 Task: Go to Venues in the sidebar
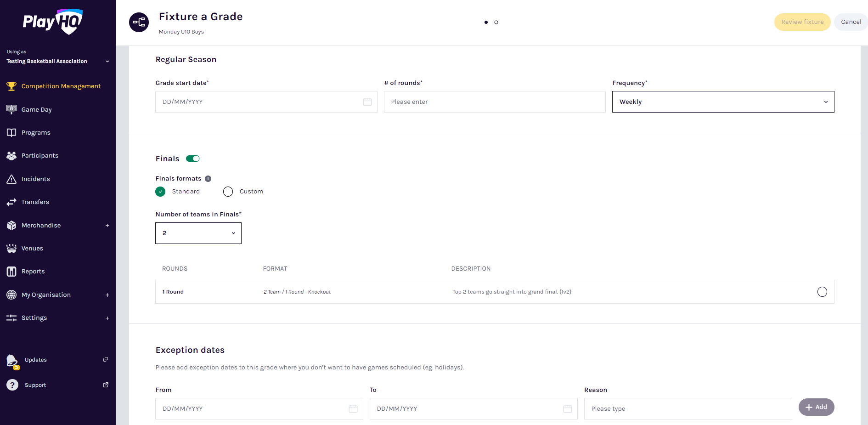pyautogui.click(x=32, y=249)
